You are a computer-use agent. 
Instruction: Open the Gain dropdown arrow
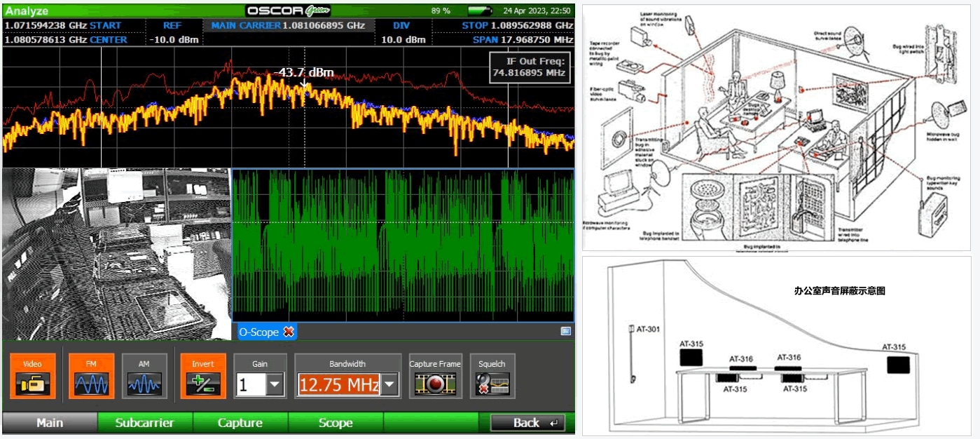point(275,384)
